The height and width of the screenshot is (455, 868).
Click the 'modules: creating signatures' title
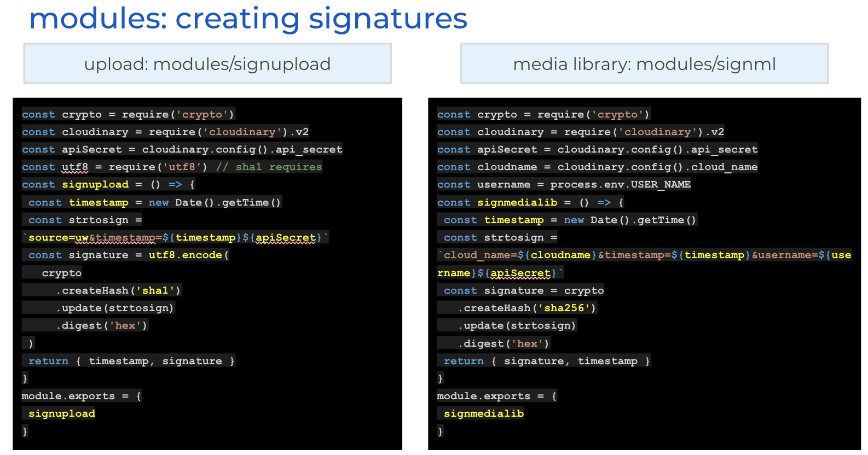pos(248,19)
